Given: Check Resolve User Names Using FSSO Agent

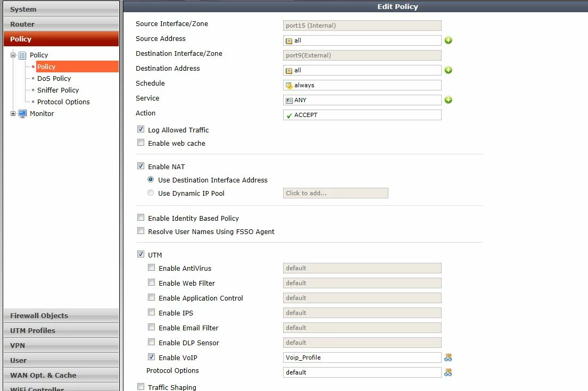Looking at the screenshot, I should pos(140,231).
